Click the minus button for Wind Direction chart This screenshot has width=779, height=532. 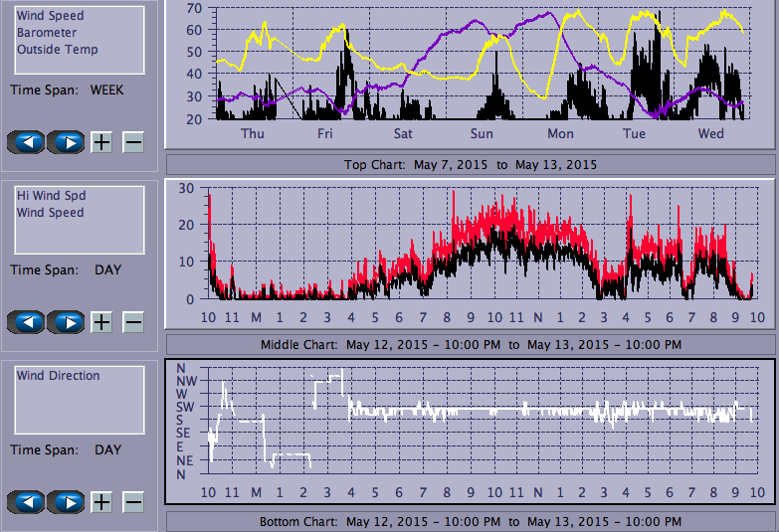[x=133, y=502]
